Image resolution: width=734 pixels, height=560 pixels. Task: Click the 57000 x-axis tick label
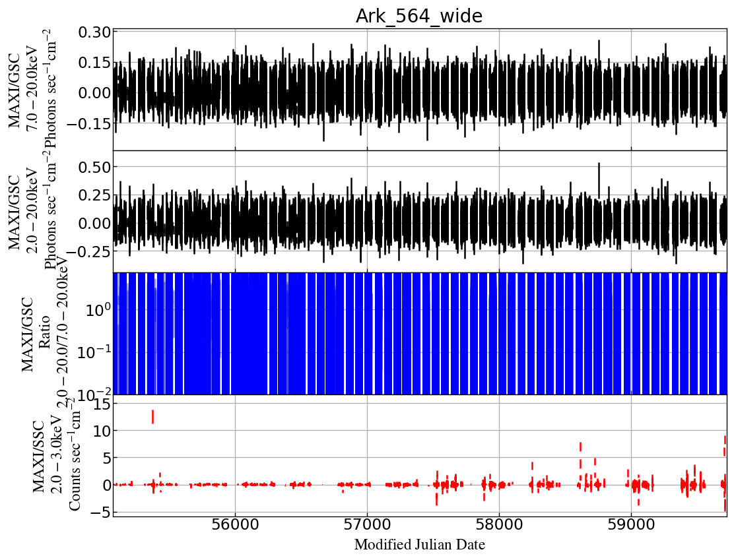(367, 524)
